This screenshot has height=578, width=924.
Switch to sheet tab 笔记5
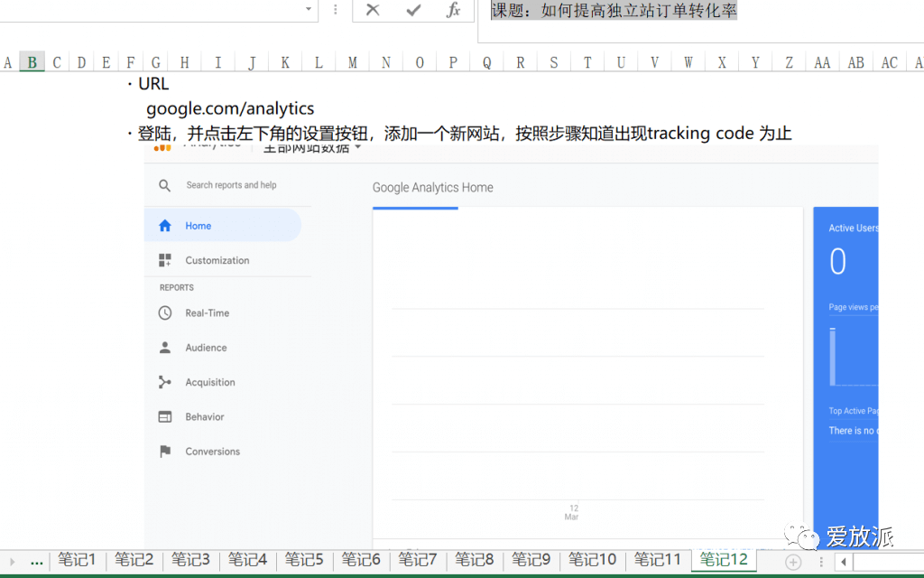[x=304, y=559]
